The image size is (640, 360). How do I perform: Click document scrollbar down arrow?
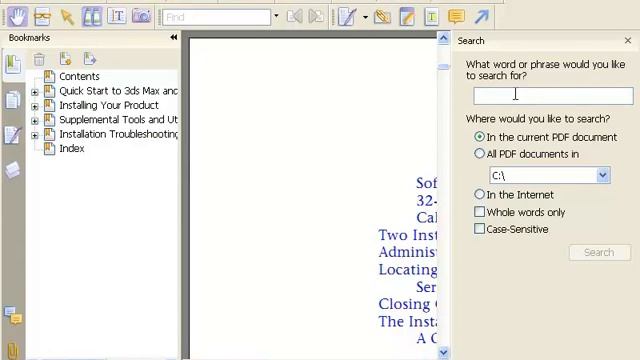tap(443, 352)
